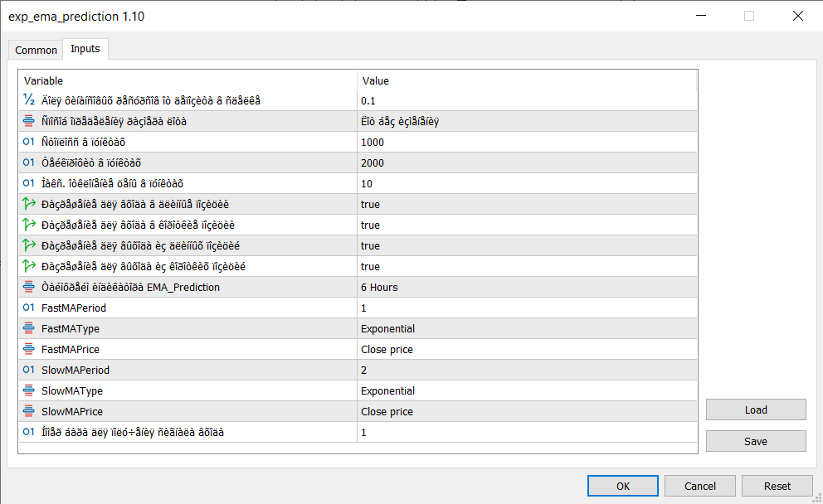This screenshot has height=504, width=823.
Task: Close the exp_ema_prediction dialog
Action: pyautogui.click(x=798, y=16)
